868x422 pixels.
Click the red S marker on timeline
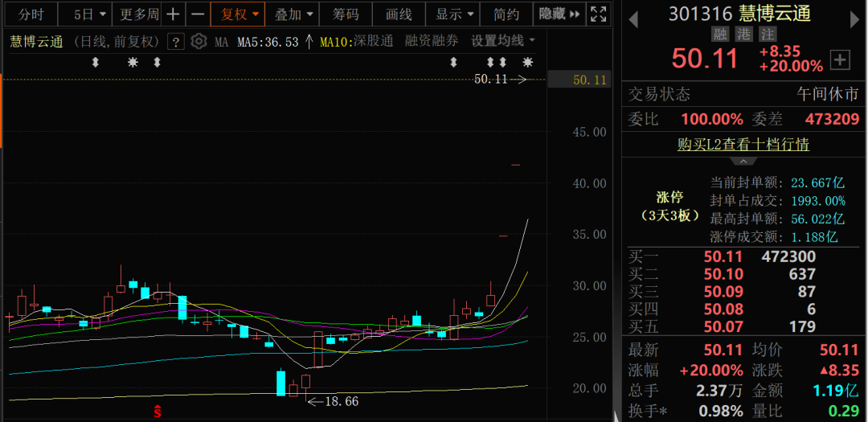[158, 412]
